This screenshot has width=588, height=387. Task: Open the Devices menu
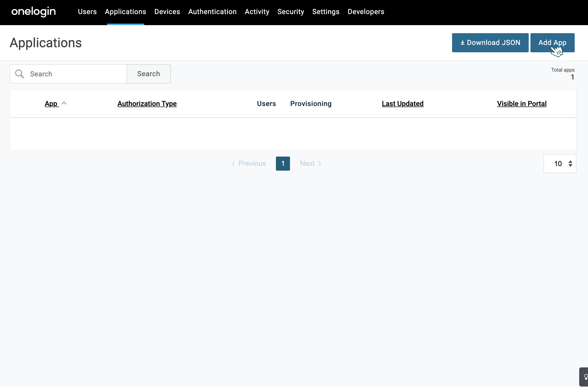pos(167,12)
